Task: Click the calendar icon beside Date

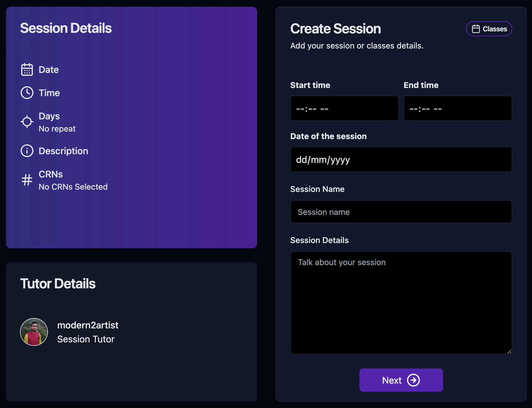Action: pyautogui.click(x=27, y=70)
